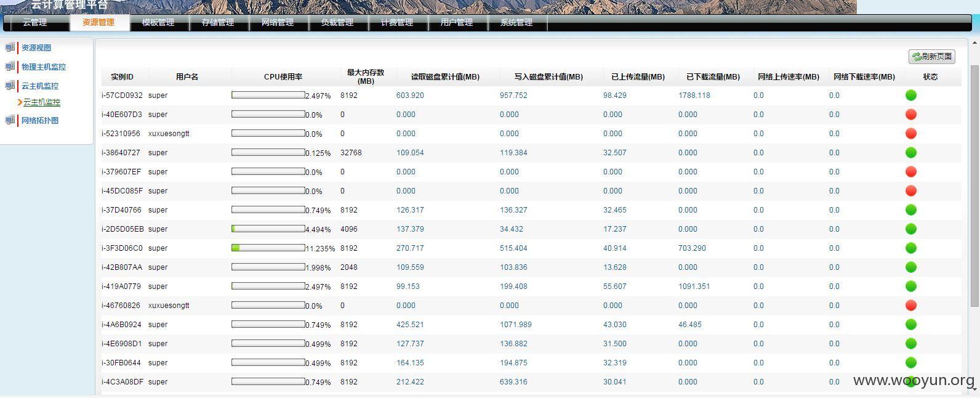
Task: Click green status icon for i-419A0779
Action: 911,286
